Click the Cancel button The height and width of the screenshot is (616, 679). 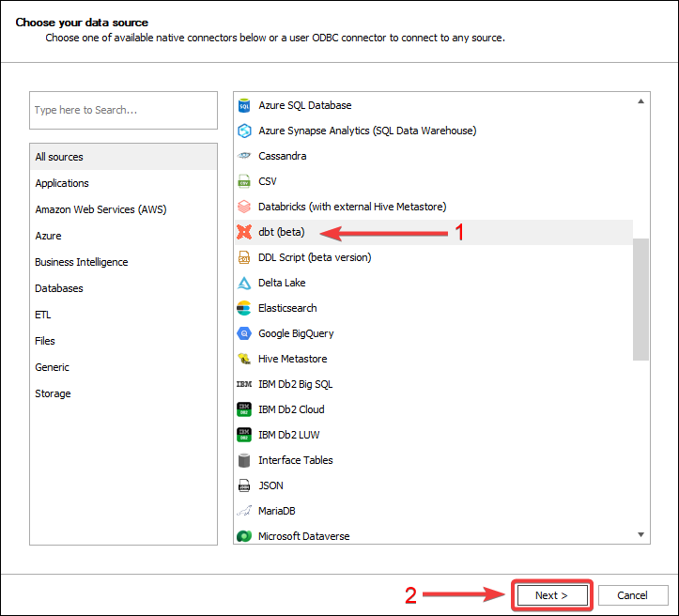point(632,595)
